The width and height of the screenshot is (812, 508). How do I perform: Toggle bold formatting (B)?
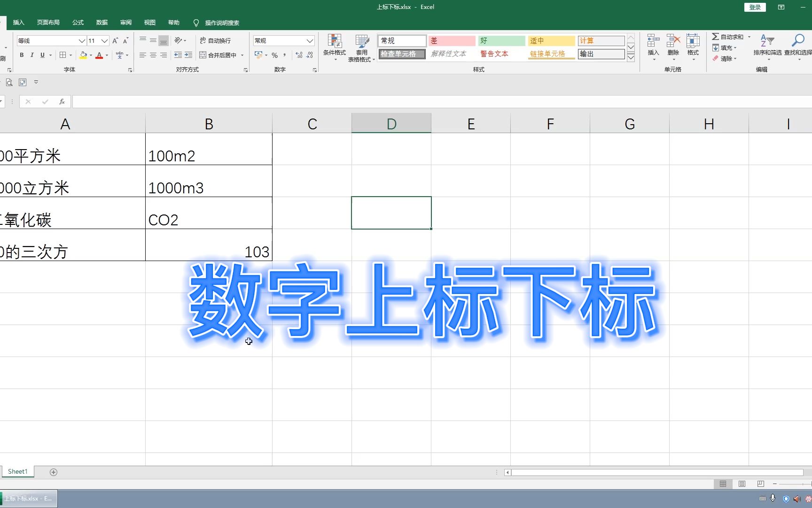(x=22, y=55)
